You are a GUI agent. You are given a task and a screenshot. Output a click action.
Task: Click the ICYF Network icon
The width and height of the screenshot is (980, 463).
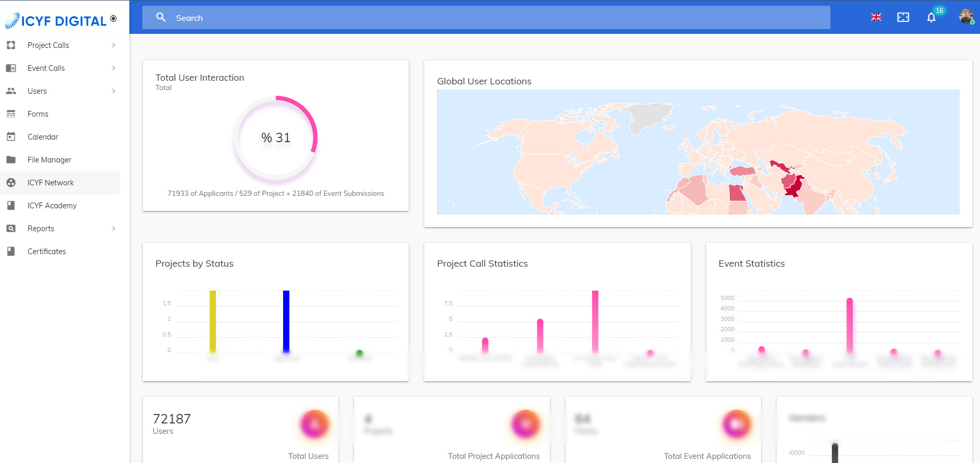11,183
